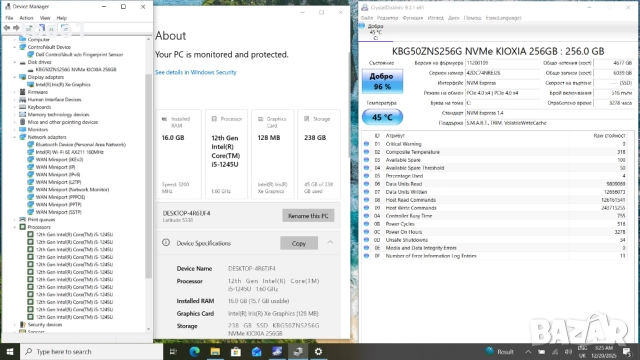
Task: Click Data Units Written blue status dot
Action: (x=366, y=192)
